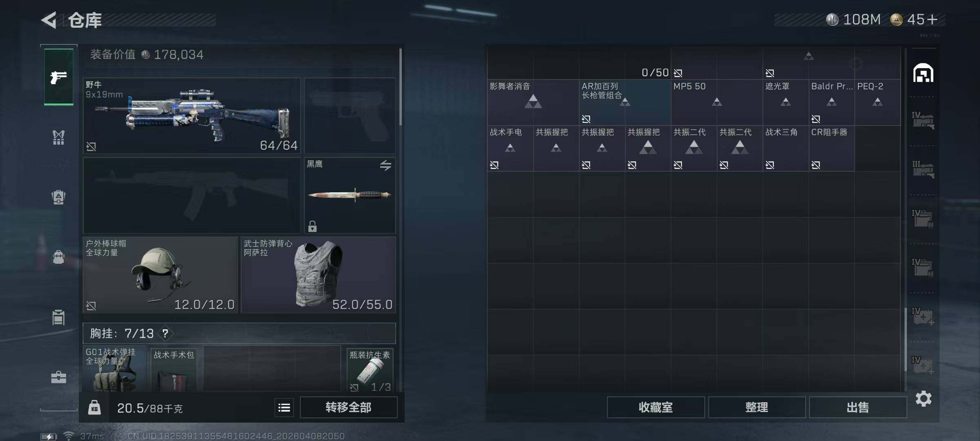Click the 整理 organize button
Viewport: 980px width, 441px height.
point(757,408)
